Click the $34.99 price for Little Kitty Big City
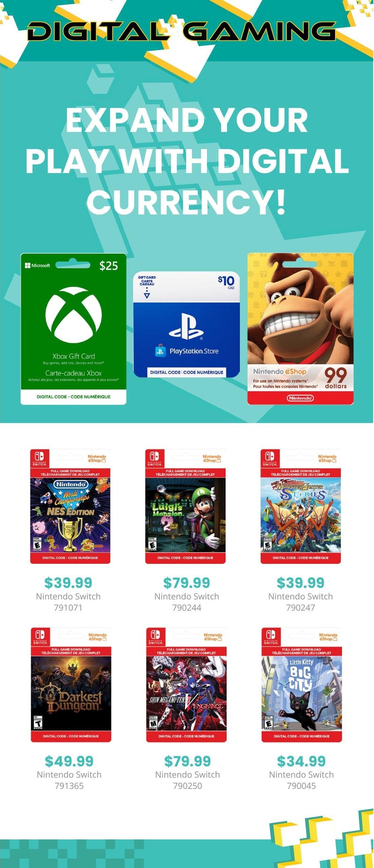This screenshot has width=374, height=868. [301, 761]
